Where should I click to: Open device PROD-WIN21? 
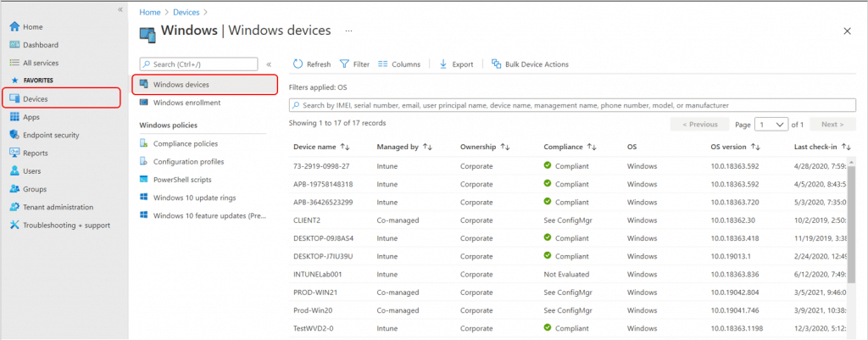click(314, 292)
